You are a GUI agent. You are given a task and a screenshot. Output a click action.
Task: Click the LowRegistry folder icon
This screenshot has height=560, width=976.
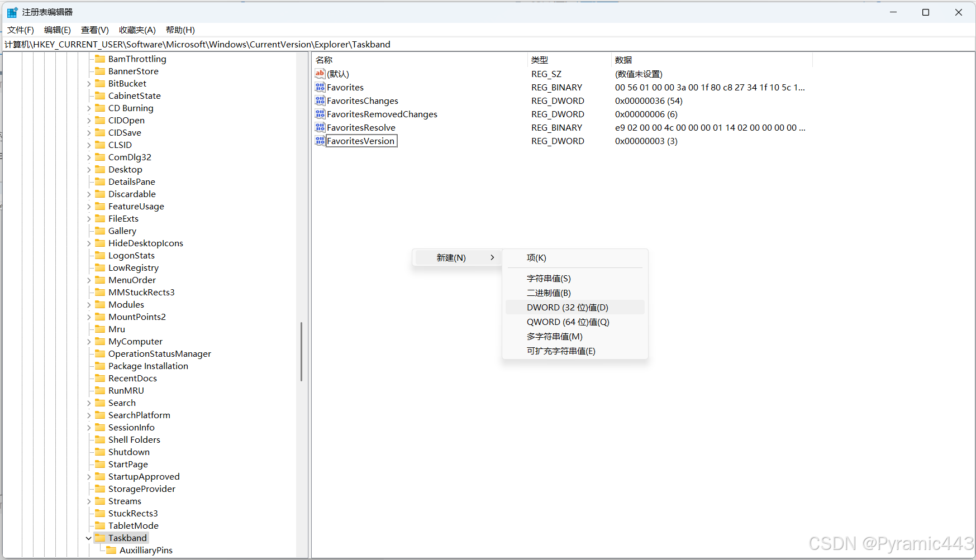[x=100, y=267]
